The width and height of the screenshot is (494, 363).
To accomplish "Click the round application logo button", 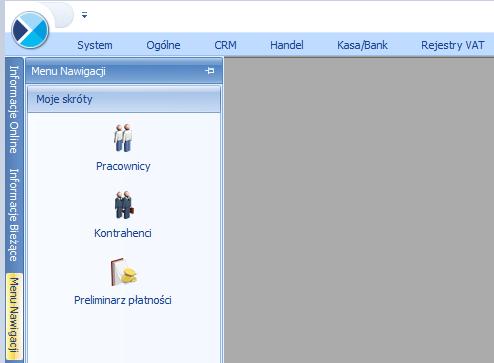I will [x=30, y=30].
